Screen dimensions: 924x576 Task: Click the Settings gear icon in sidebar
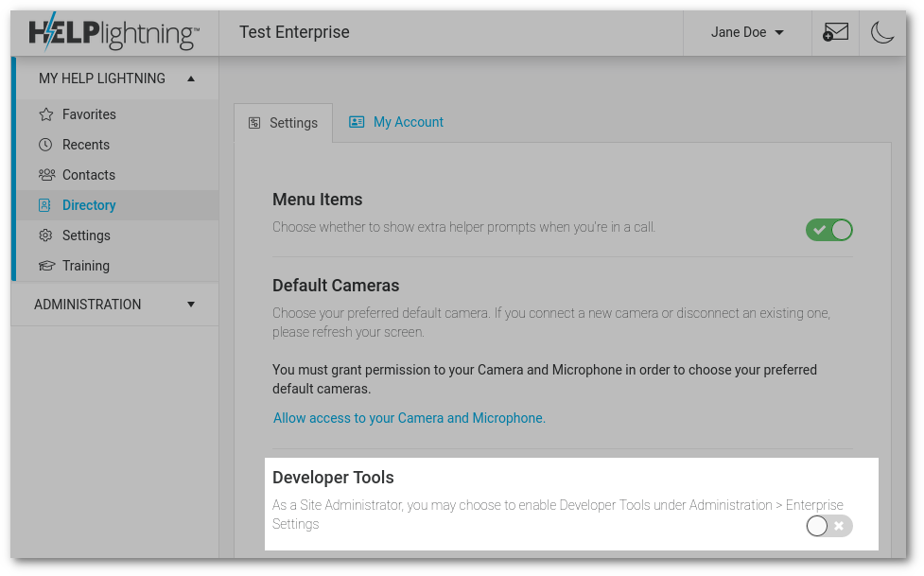pos(45,236)
